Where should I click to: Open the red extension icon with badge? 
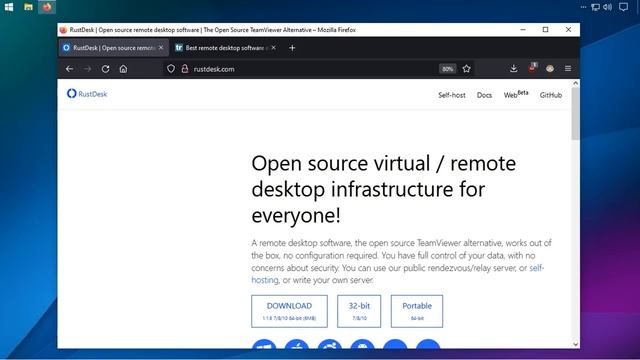532,68
